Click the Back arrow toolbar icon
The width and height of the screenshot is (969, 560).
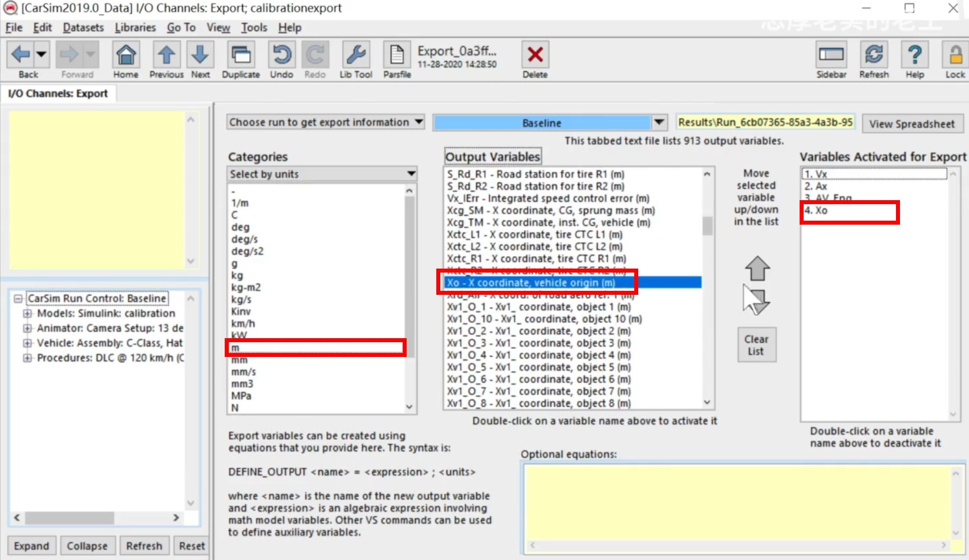tap(21, 55)
